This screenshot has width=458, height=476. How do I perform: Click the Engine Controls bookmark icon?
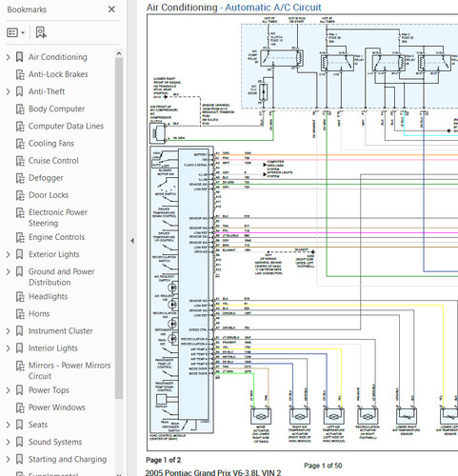(x=20, y=237)
